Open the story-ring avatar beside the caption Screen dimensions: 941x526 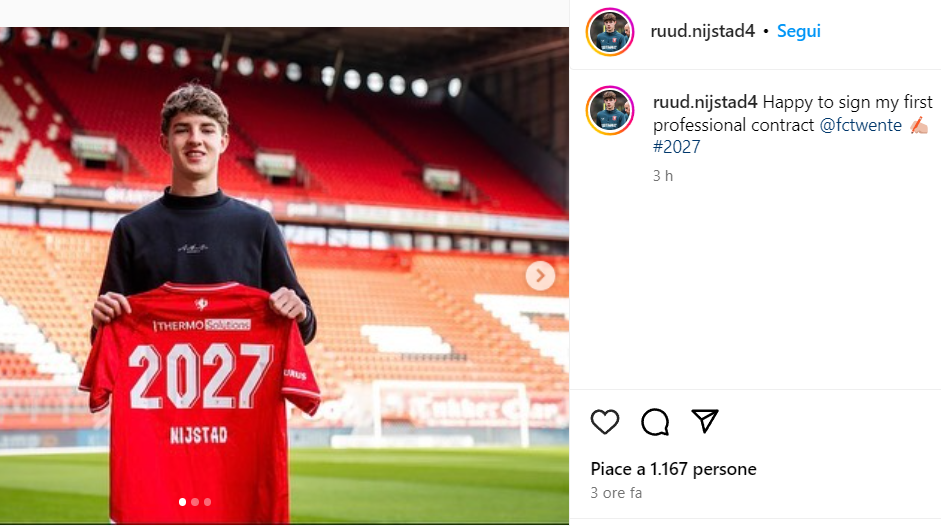(610, 110)
